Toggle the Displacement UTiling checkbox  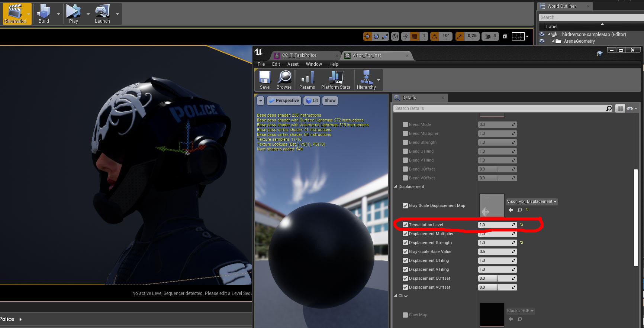click(x=405, y=260)
